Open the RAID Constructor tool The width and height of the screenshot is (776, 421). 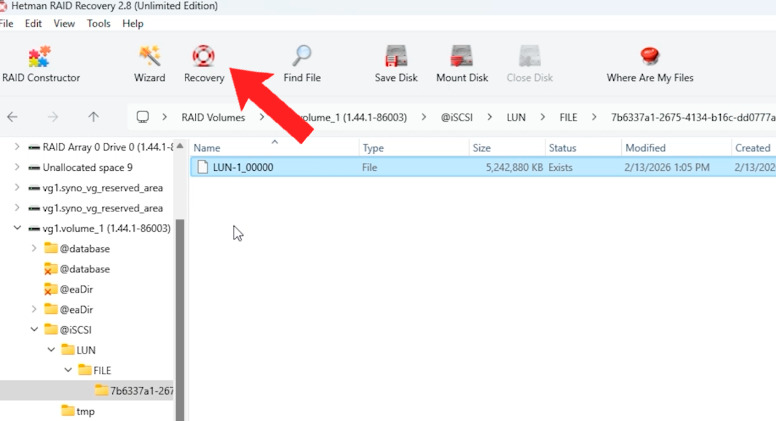click(x=40, y=64)
